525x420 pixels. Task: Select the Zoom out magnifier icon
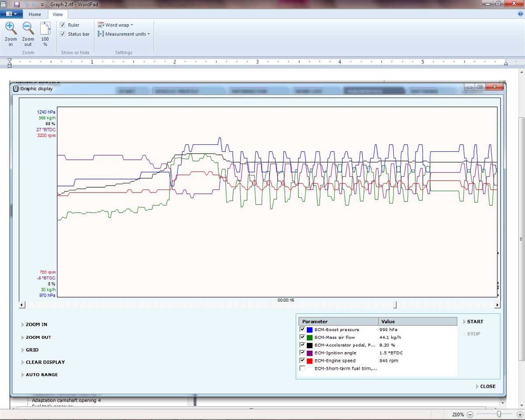28,29
